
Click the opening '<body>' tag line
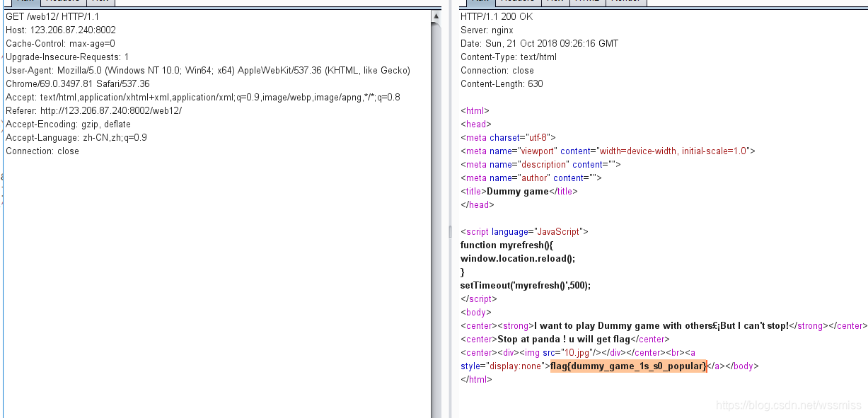point(475,312)
